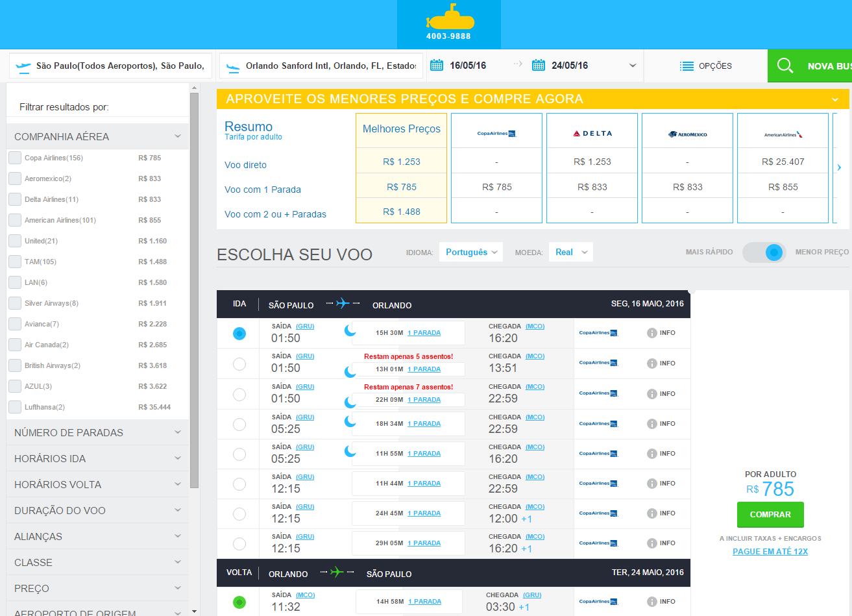Select the 05:25 flight with 18H 34M duration

239,424
